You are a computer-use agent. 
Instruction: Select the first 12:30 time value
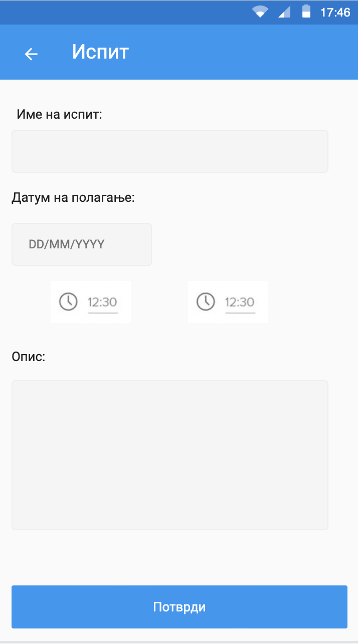click(x=102, y=302)
